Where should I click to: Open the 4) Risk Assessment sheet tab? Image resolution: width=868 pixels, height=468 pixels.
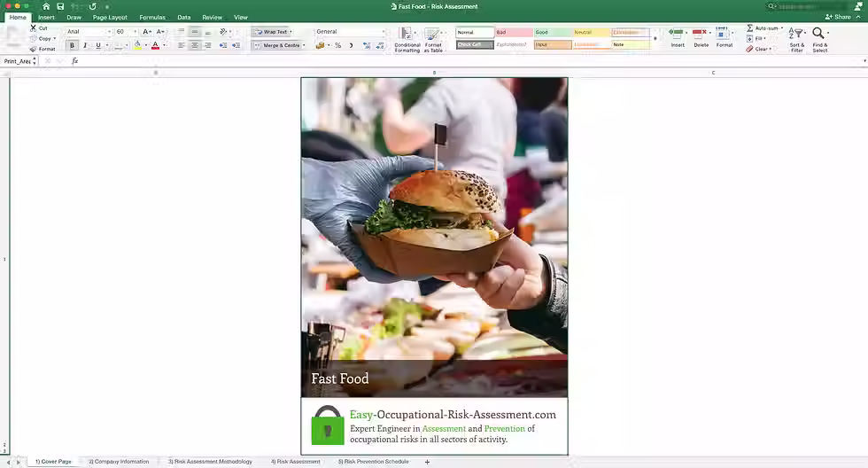[296, 462]
